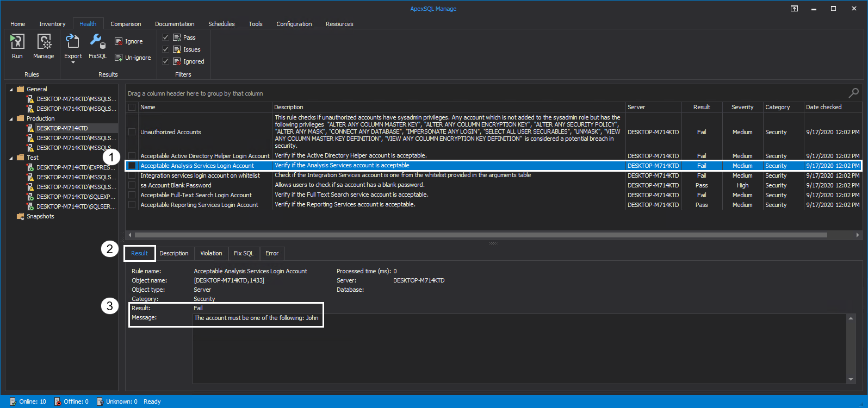This screenshot has height=408, width=868.
Task: Select the Acceptable Active Directory Helper Login Account row
Action: (494, 156)
